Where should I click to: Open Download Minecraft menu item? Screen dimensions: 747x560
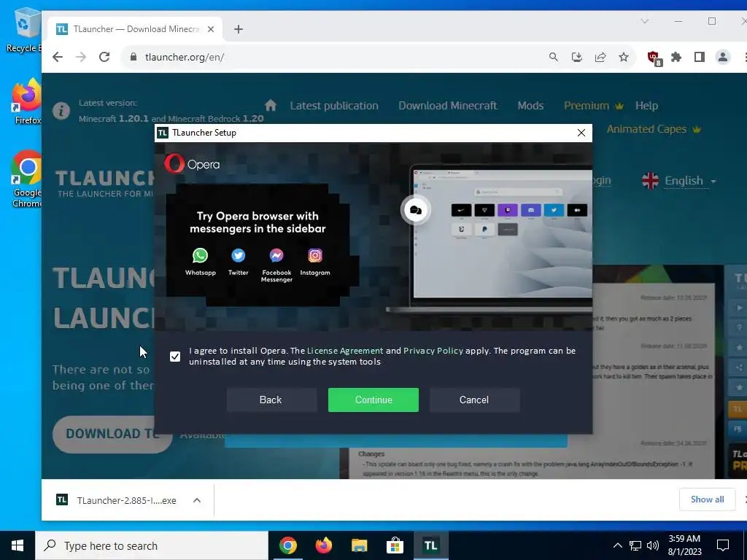pyautogui.click(x=448, y=106)
